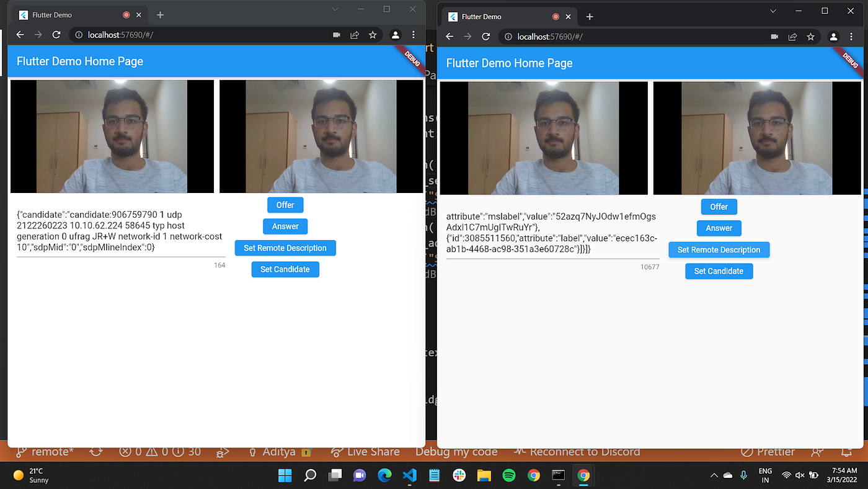Click the Prettier formatter indicator in status bar

[x=768, y=451]
